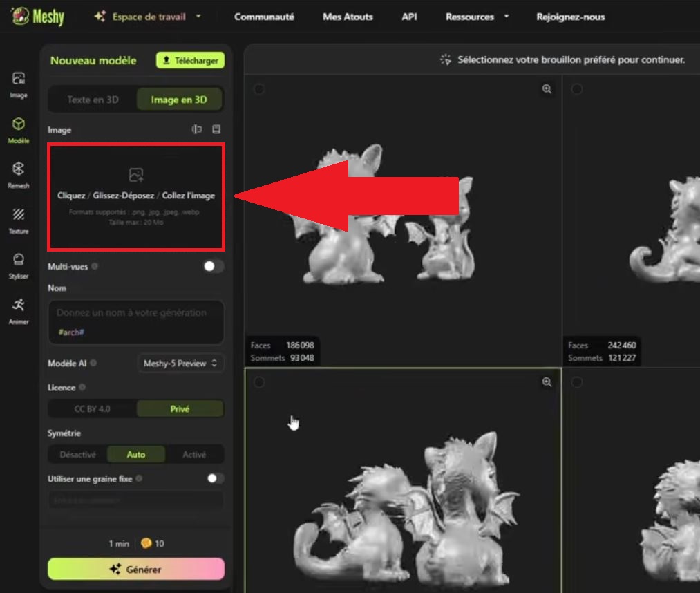700x593 pixels.
Task: Open the top-right dragon draft thumbnail
Action: (632, 221)
